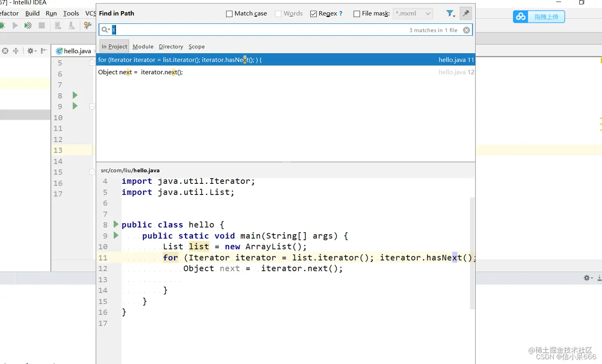602x364 pixels.
Task: Click run gutter arrow on editor line 9
Action: (x=75, y=106)
